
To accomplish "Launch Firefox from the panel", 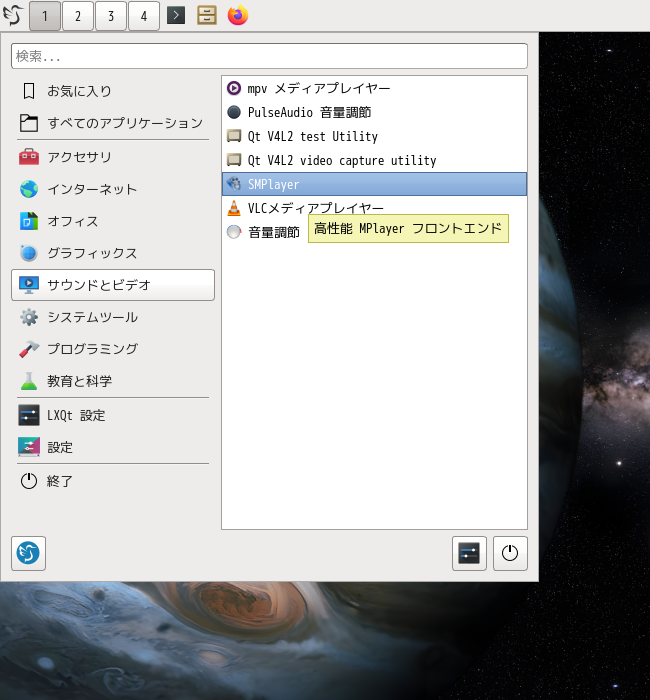I will tap(238, 15).
